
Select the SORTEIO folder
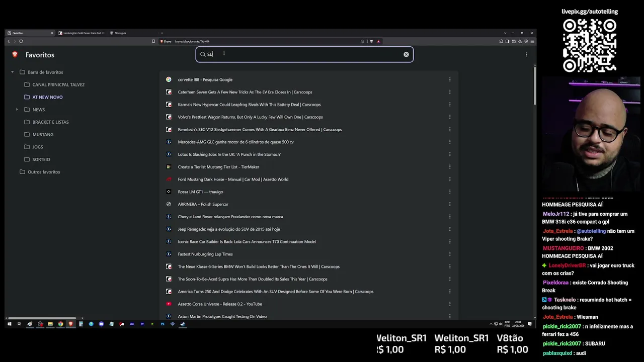41,159
